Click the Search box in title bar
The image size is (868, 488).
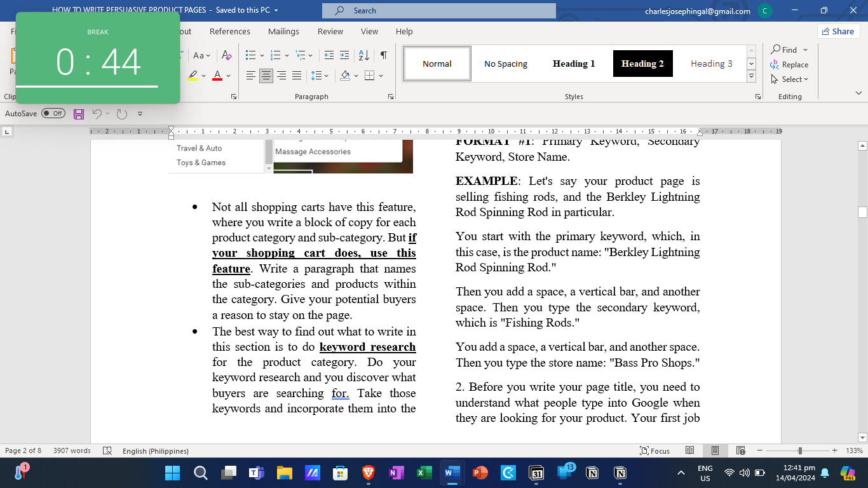(x=439, y=11)
